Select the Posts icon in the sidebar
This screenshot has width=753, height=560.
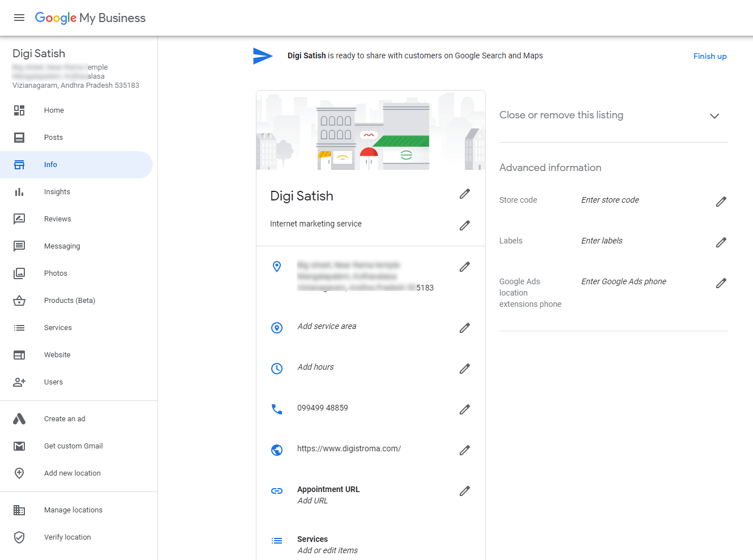tap(19, 137)
